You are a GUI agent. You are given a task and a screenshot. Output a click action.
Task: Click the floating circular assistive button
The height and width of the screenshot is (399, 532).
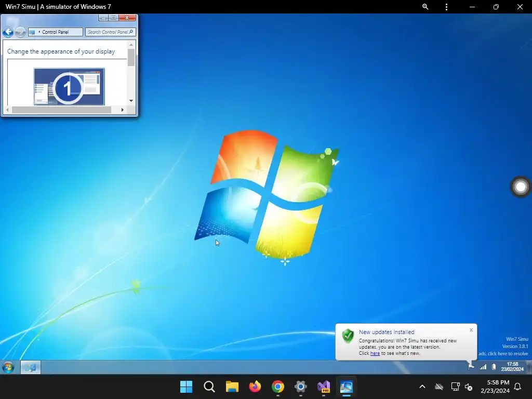pyautogui.click(x=521, y=187)
